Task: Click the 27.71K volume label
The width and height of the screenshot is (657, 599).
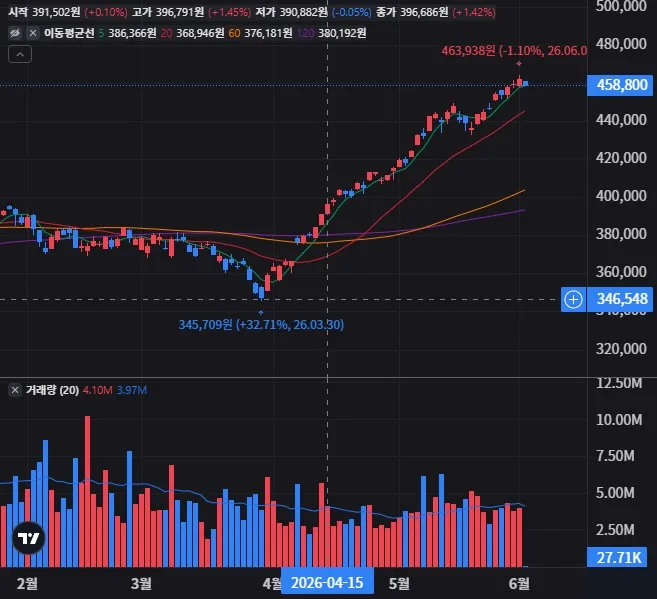Action: coord(618,558)
